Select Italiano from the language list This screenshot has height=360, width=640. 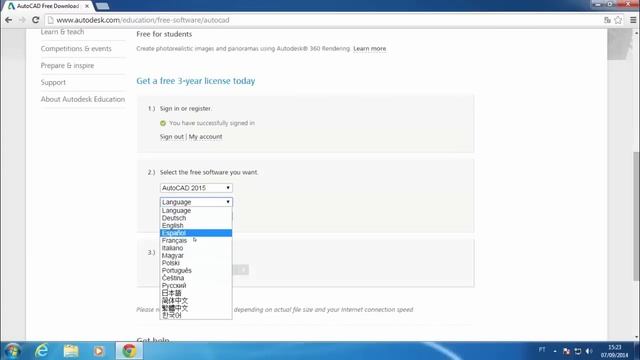click(x=196, y=248)
